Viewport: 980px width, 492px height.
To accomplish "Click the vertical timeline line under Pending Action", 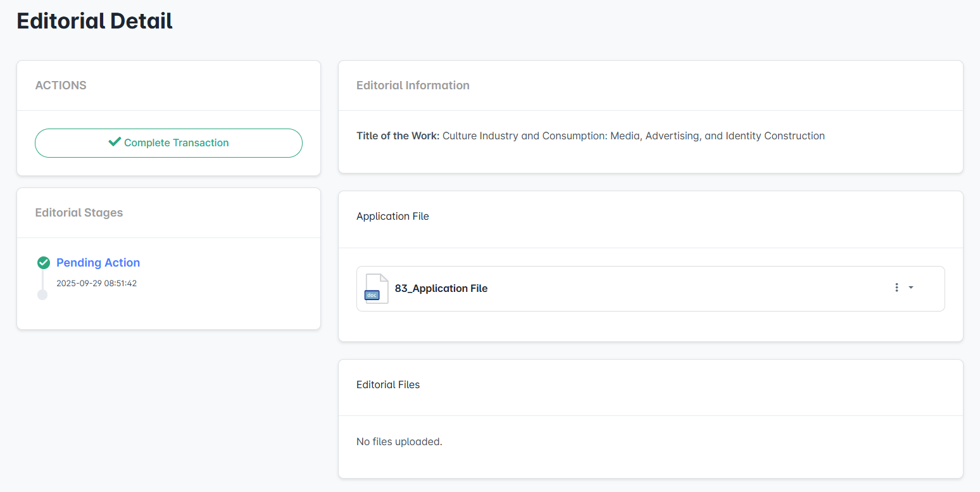I will coord(43,279).
